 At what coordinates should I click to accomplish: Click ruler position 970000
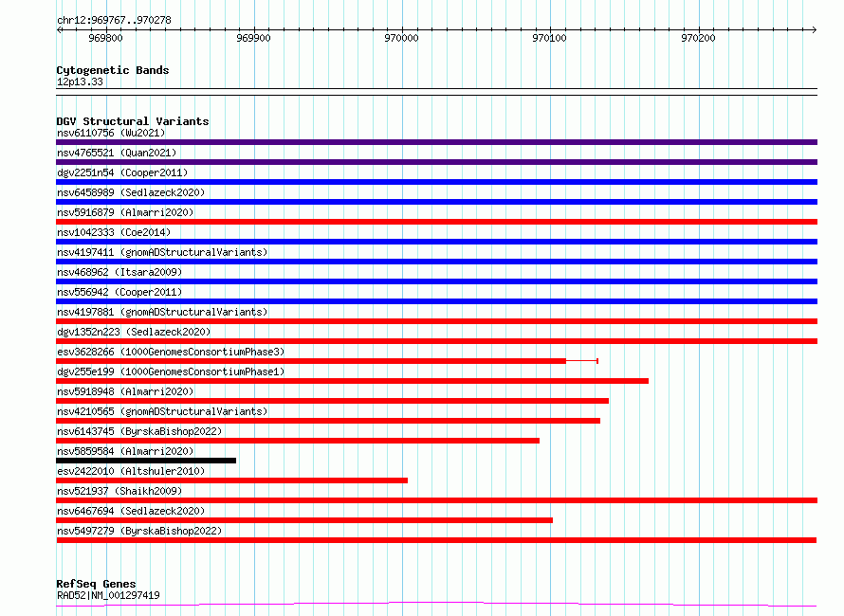[401, 38]
